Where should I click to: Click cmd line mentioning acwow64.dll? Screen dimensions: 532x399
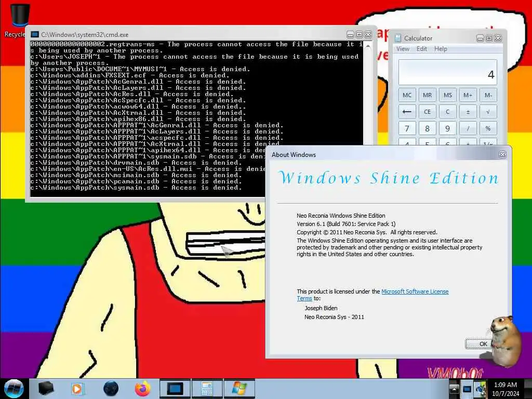pos(138,107)
